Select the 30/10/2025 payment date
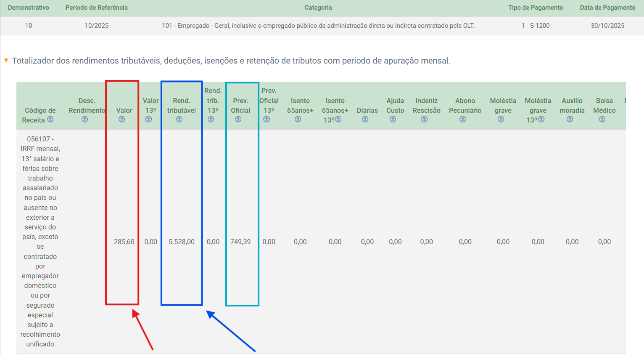This screenshot has width=644, height=354. (x=608, y=26)
